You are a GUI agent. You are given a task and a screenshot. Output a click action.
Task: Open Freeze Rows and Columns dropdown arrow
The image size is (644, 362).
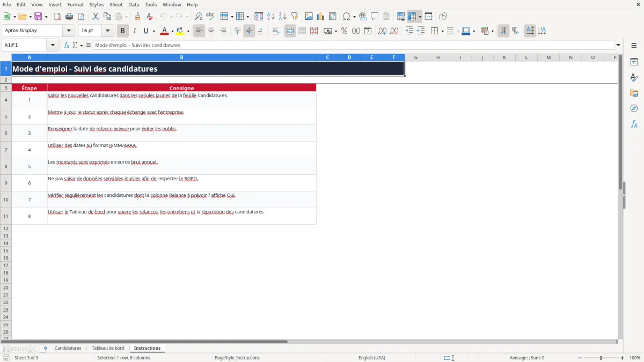click(x=420, y=17)
